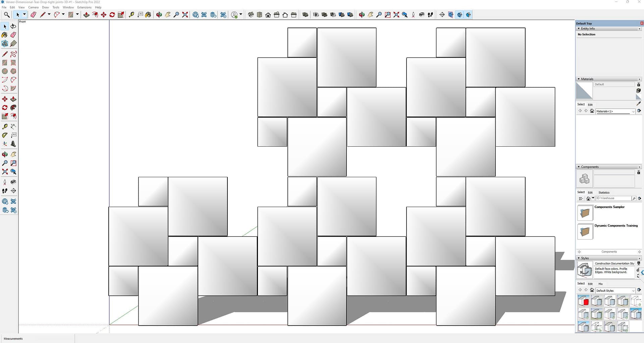Open the Extensions menu
Screen dimensions: 644x343
84,7
